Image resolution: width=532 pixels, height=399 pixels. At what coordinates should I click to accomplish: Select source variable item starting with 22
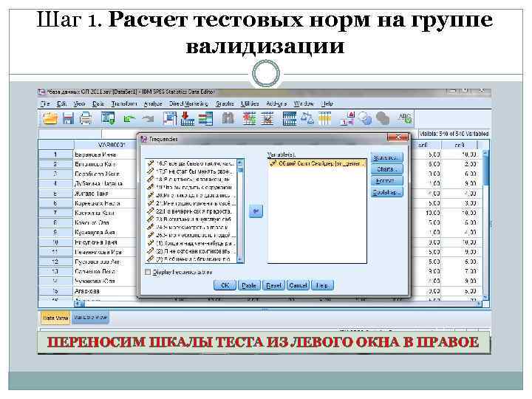click(191, 211)
